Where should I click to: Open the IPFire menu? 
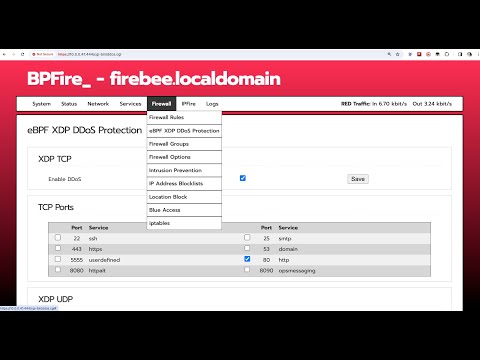point(189,104)
